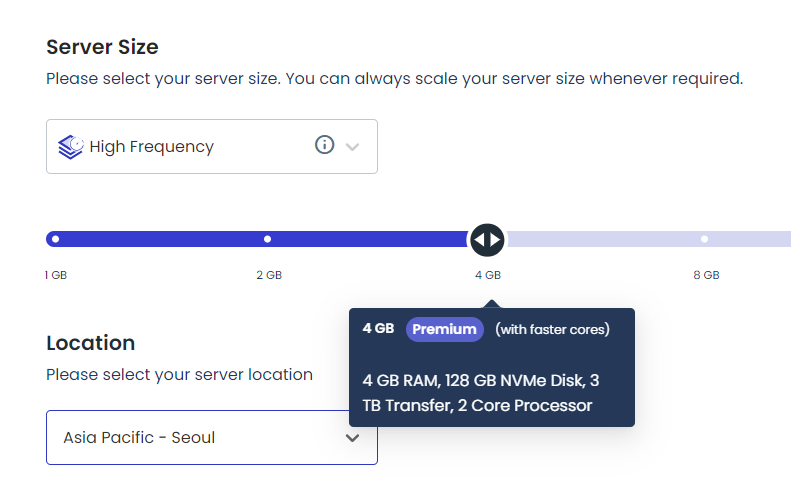This screenshot has width=791, height=504.
Task: Click the 8 GB size label
Action: [x=706, y=275]
